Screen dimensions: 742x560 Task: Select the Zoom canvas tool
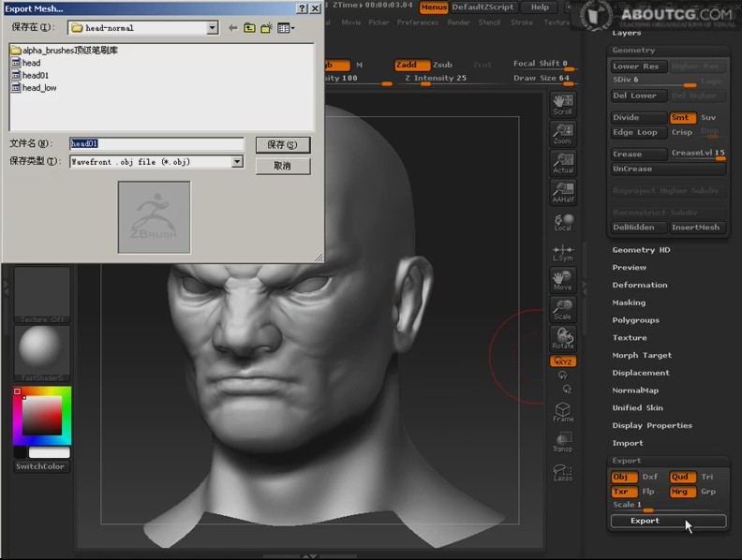[563, 134]
